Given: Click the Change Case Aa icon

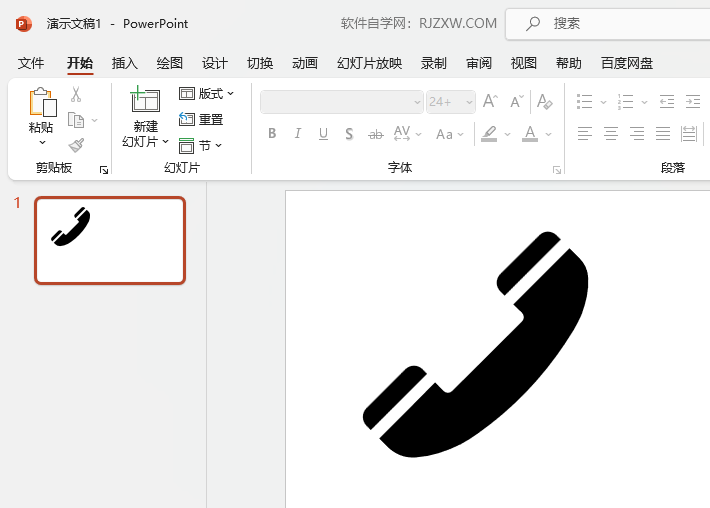Looking at the screenshot, I should click(x=444, y=134).
